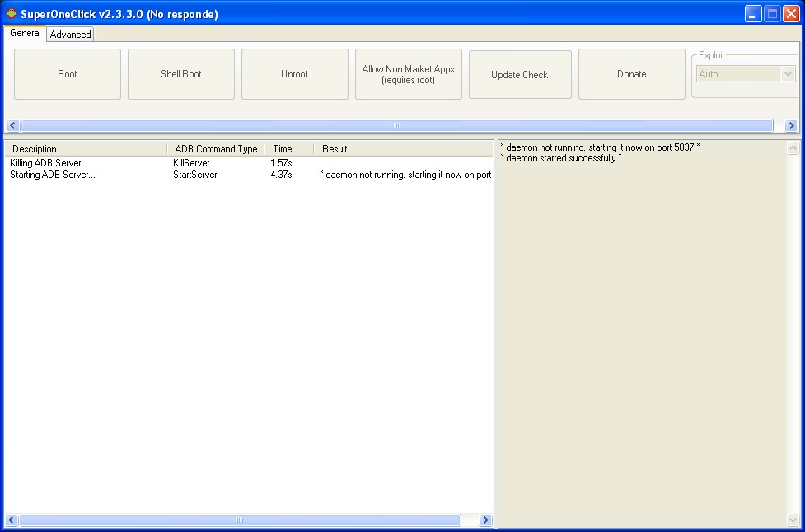Click log line 'daemon started successfully'
Image resolution: width=805 pixels, height=532 pixels.
tap(561, 158)
